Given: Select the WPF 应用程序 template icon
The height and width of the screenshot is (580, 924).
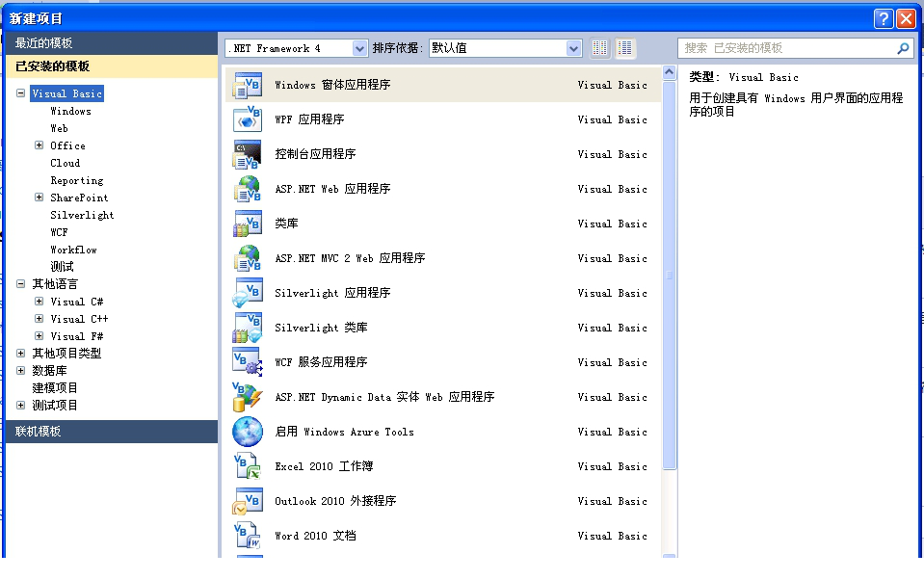Looking at the screenshot, I should 248,119.
